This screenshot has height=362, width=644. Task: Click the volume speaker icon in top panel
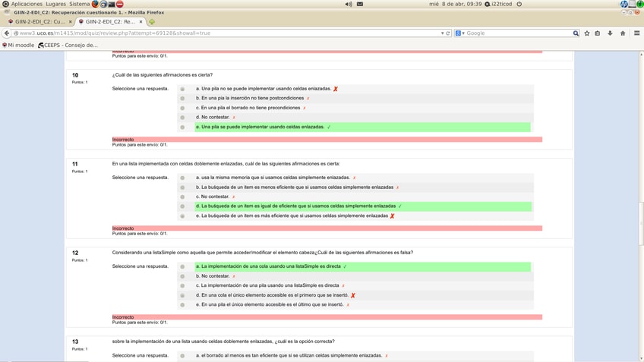(349, 4)
